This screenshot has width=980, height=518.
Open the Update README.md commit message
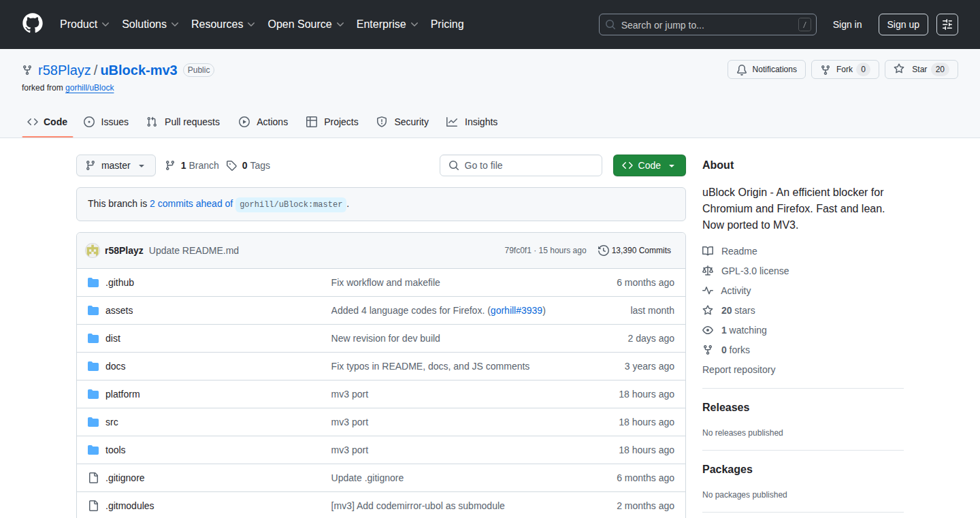pyautogui.click(x=194, y=250)
